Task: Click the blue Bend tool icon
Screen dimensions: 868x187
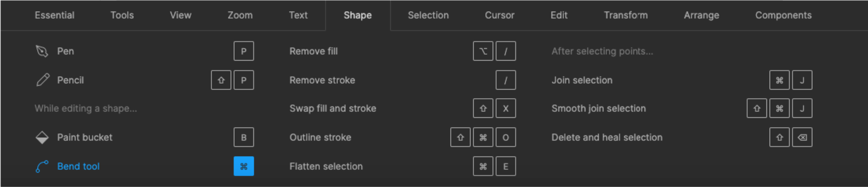Action: (42, 166)
